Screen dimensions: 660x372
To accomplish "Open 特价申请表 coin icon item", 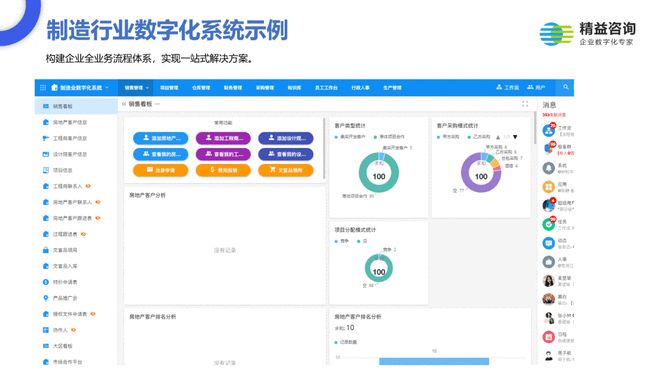I will click(x=76, y=282).
